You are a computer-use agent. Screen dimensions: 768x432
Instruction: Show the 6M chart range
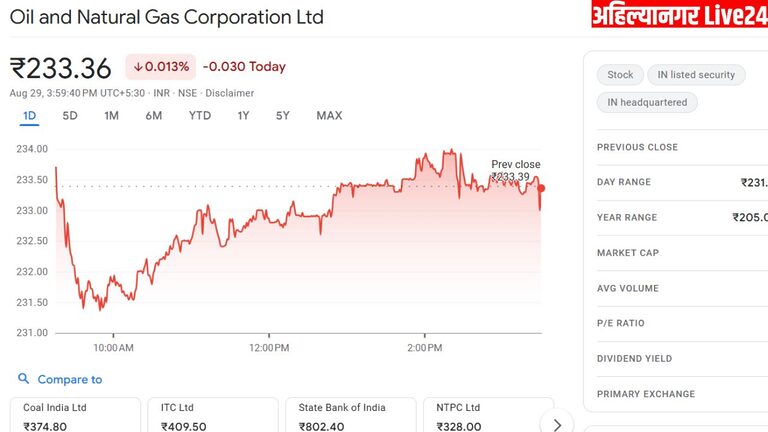tap(153, 116)
